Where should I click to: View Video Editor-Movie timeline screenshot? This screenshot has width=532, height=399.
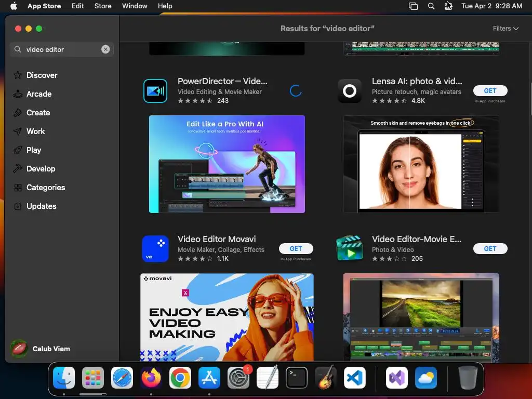tap(421, 317)
